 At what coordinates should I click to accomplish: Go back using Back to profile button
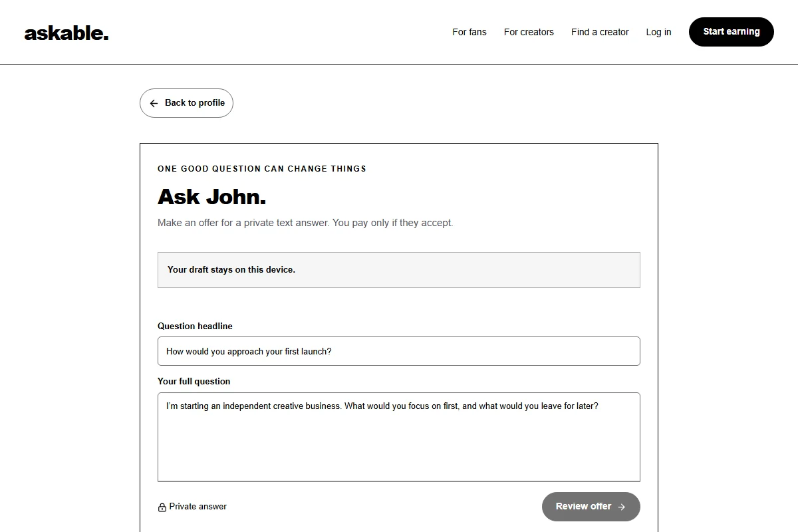186,103
